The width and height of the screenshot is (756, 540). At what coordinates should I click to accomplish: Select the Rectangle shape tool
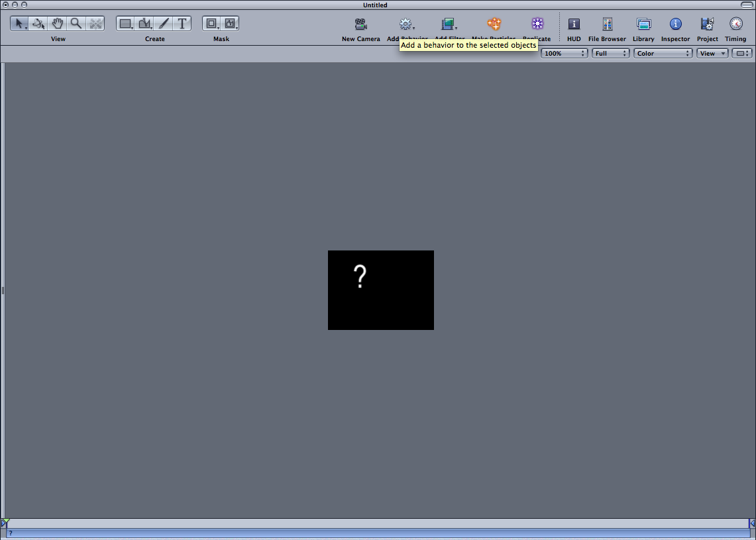[x=125, y=24]
